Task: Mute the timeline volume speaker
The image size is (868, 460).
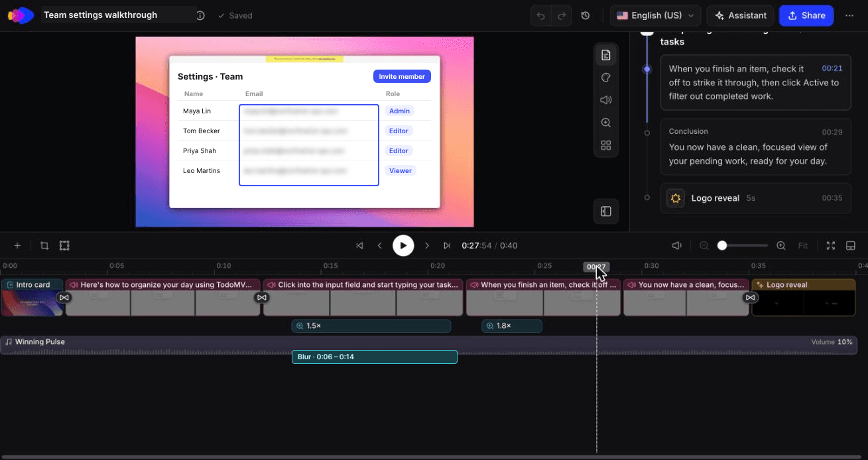Action: [x=676, y=245]
